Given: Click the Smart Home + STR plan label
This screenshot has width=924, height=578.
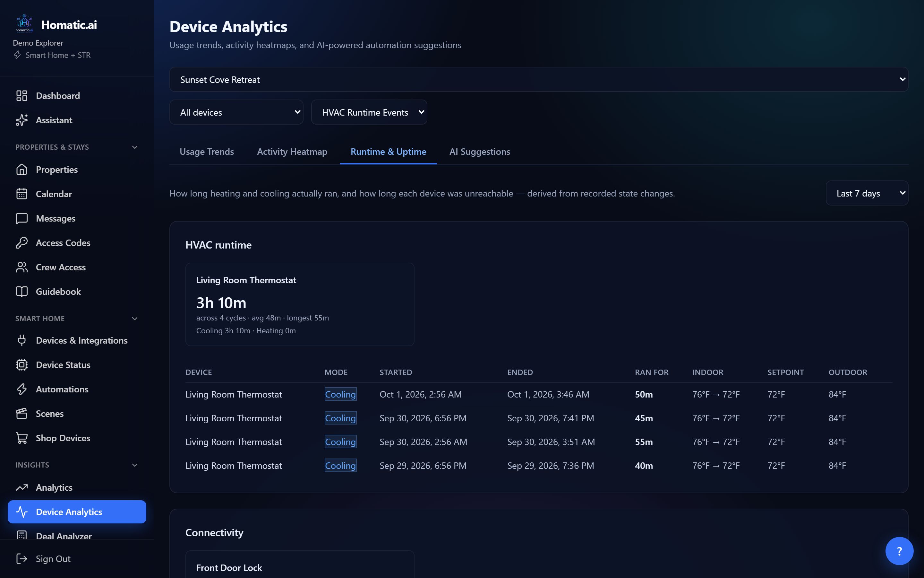Looking at the screenshot, I should 58,55.
